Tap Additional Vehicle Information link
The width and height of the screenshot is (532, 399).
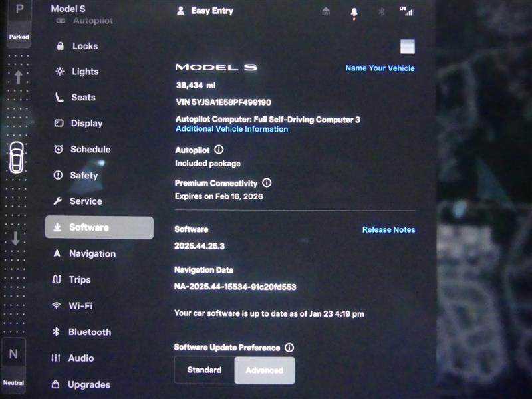[231, 129]
